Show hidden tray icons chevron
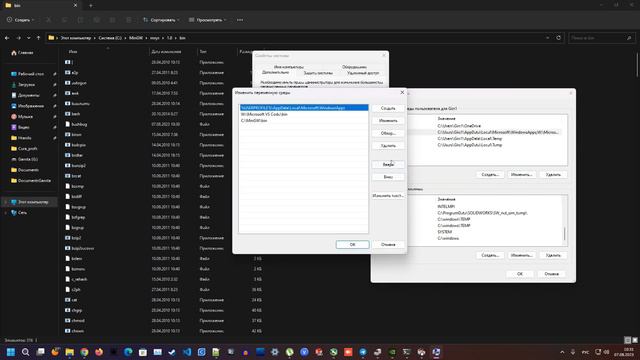The image size is (640, 360). tap(562, 352)
